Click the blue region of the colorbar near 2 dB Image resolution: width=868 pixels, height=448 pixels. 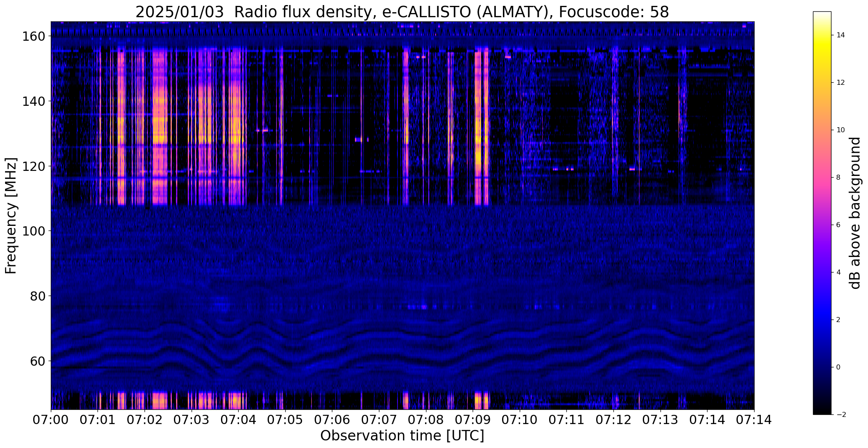(x=822, y=320)
